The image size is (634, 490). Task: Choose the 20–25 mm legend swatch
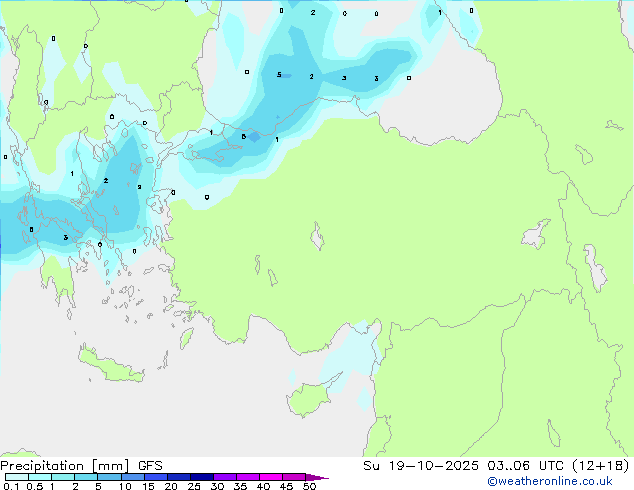click(179, 477)
